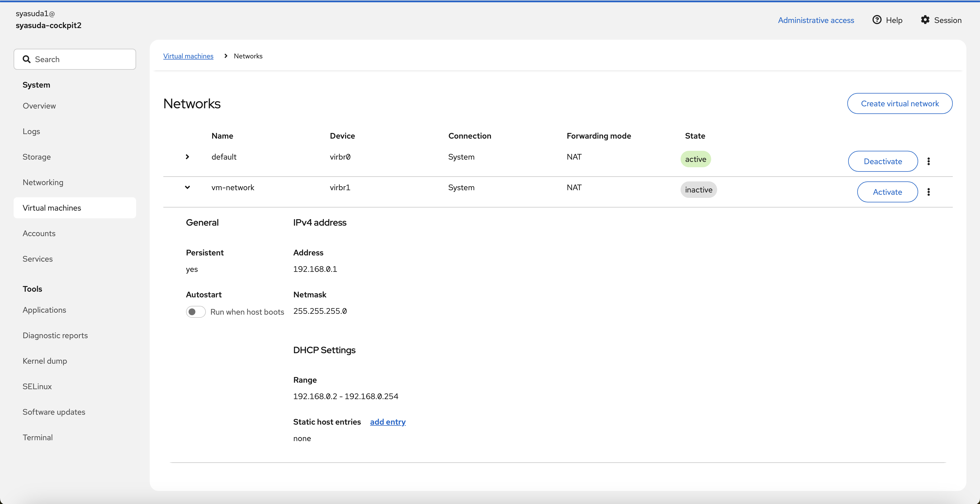Click the breadcrumb separator arrow icon
This screenshot has width=980, height=504.
point(226,56)
